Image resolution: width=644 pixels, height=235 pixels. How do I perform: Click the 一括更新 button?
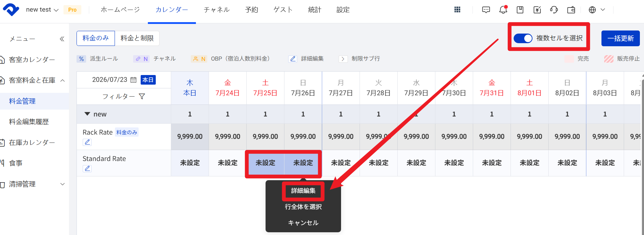(x=621, y=38)
